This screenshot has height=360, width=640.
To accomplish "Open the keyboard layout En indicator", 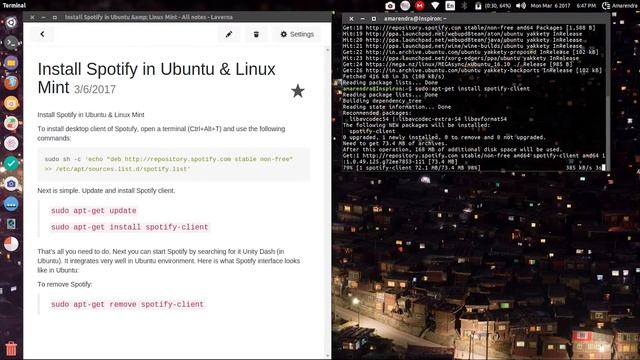I will [x=450, y=6].
